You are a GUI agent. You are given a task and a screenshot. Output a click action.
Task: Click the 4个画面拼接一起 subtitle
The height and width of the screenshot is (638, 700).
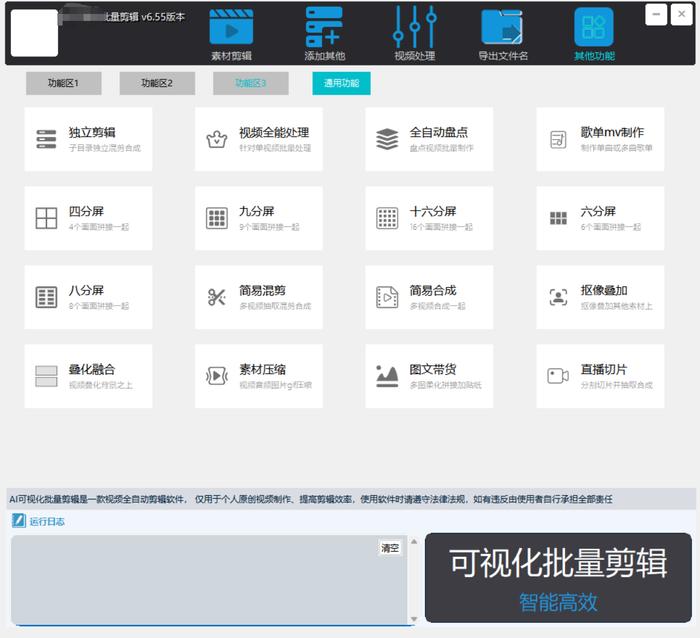coord(99,227)
